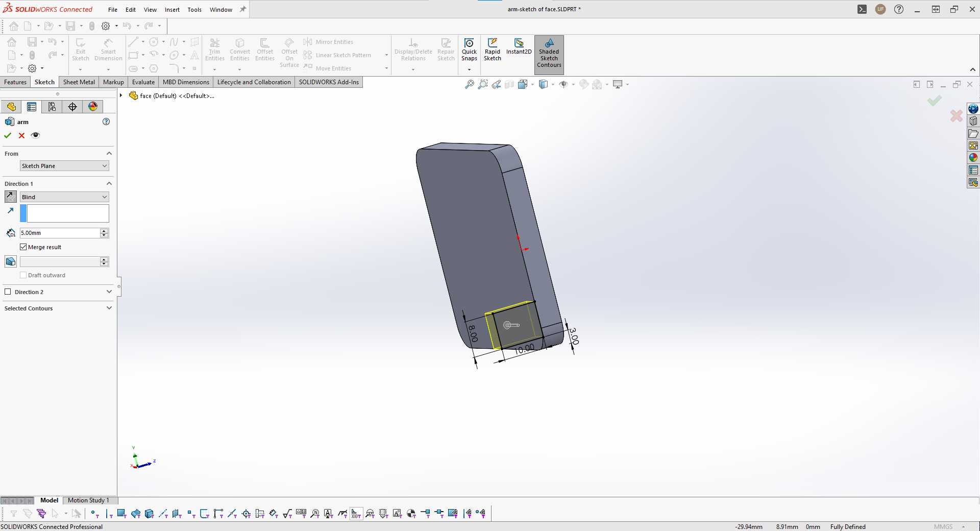
Task: Collapse the Direction 1 section
Action: [x=109, y=183]
